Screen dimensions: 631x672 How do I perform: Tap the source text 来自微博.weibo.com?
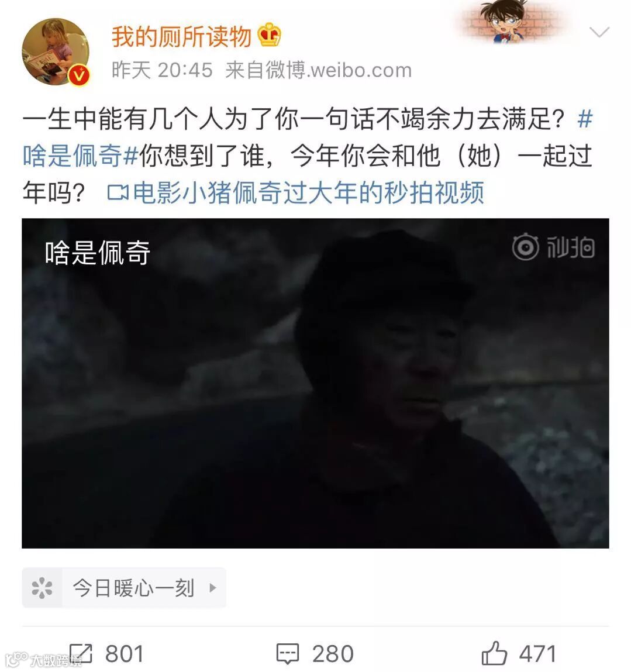[319, 70]
